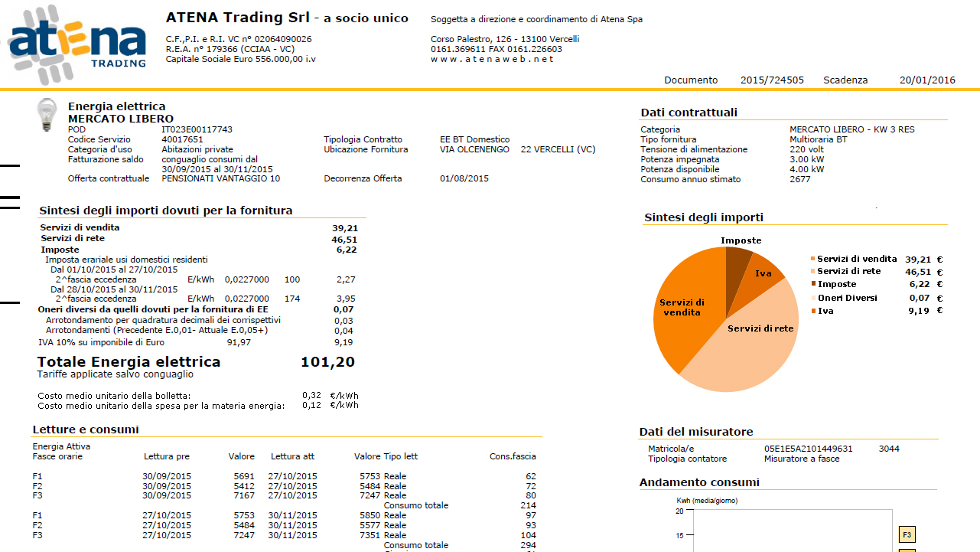Click the Iva legend swatch
Screen dimensions: 980x552
tap(812, 311)
